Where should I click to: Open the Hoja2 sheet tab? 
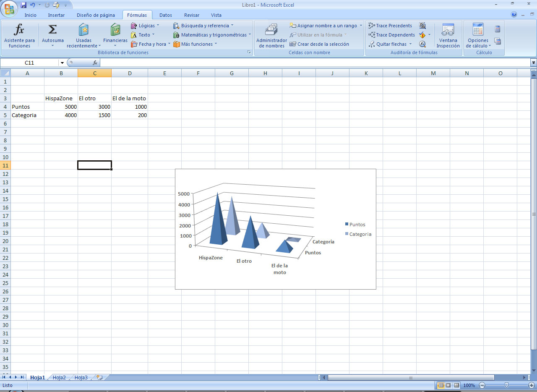click(59, 377)
